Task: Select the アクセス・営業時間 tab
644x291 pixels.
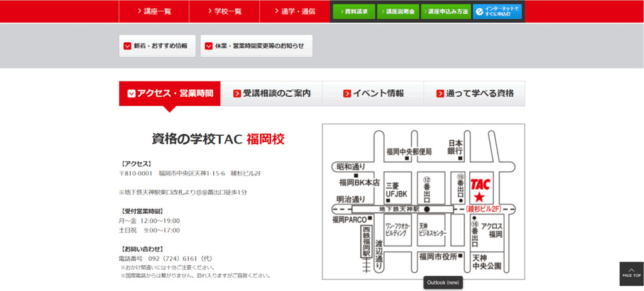Action: (170, 94)
